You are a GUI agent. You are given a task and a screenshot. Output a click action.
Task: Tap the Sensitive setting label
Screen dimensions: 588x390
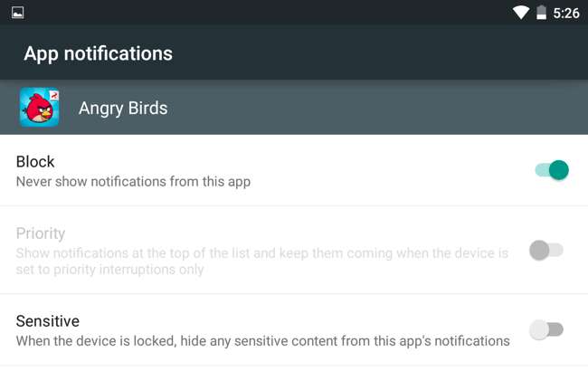tap(48, 321)
